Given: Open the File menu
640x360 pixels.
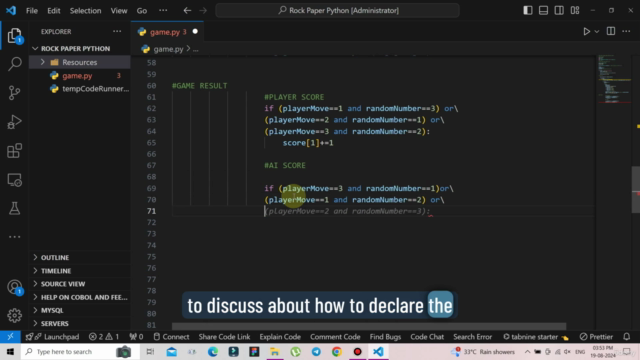Looking at the screenshot, I should click(x=32, y=11).
